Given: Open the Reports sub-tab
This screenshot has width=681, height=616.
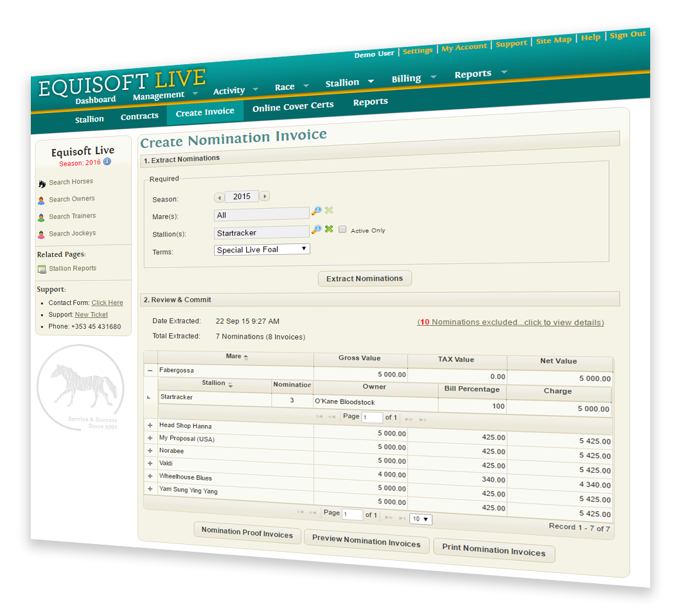Looking at the screenshot, I should point(371,101).
